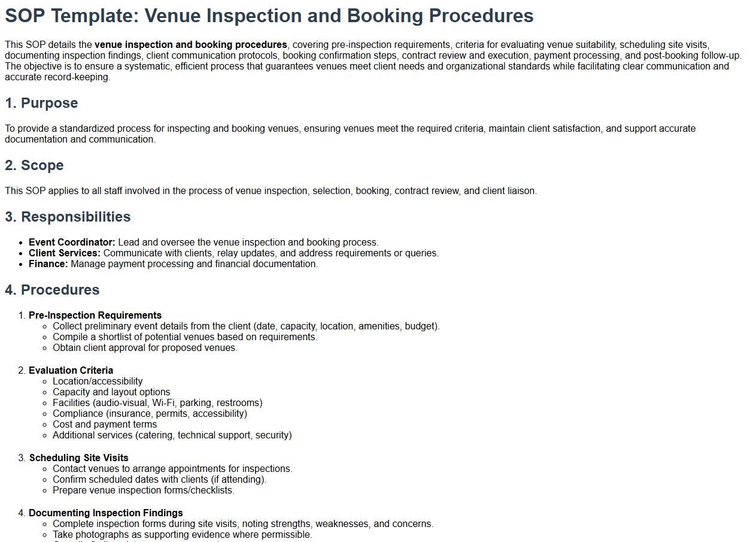
Task: Click the 'Documenting Inspection Findings' list heading
Action: click(x=106, y=513)
